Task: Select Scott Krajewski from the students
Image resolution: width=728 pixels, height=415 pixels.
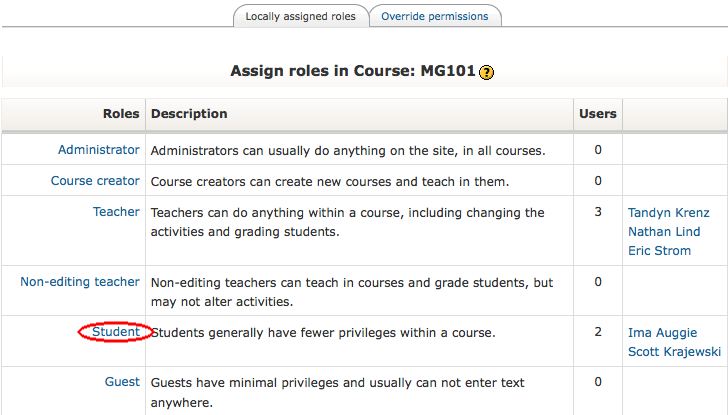Action: click(x=673, y=352)
